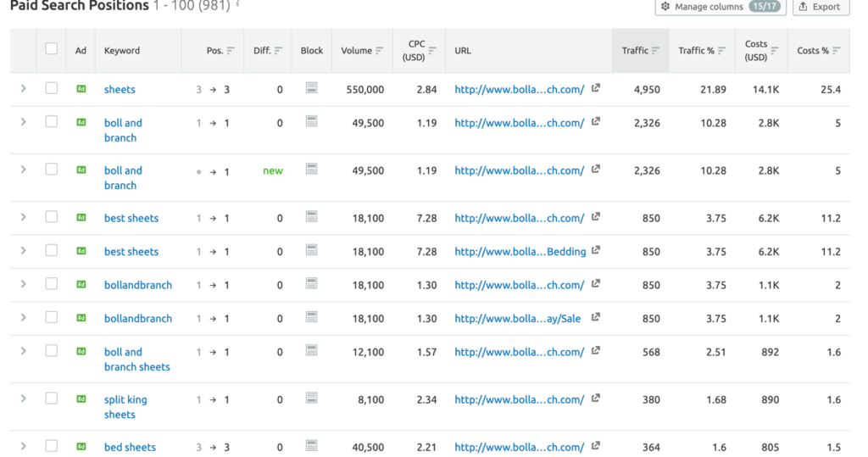The width and height of the screenshot is (868, 457).
Task: Open the Manage columns menu
Action: coord(721,7)
